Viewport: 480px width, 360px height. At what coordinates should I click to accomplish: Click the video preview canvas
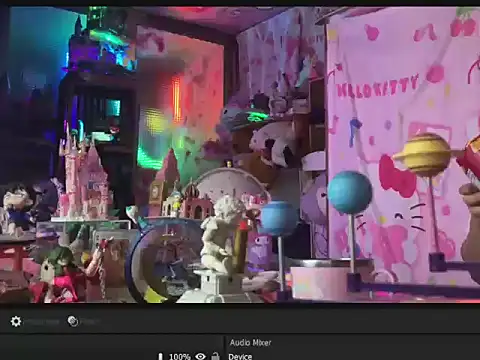[240, 154]
